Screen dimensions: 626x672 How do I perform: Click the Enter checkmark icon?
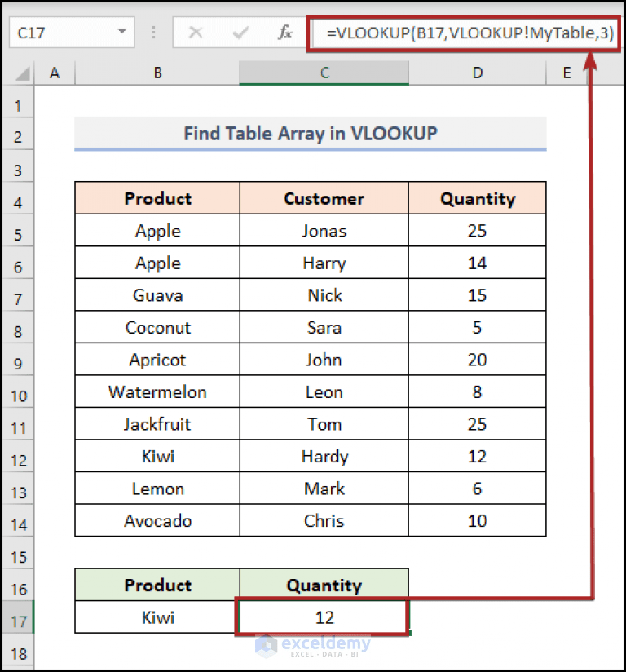(239, 33)
